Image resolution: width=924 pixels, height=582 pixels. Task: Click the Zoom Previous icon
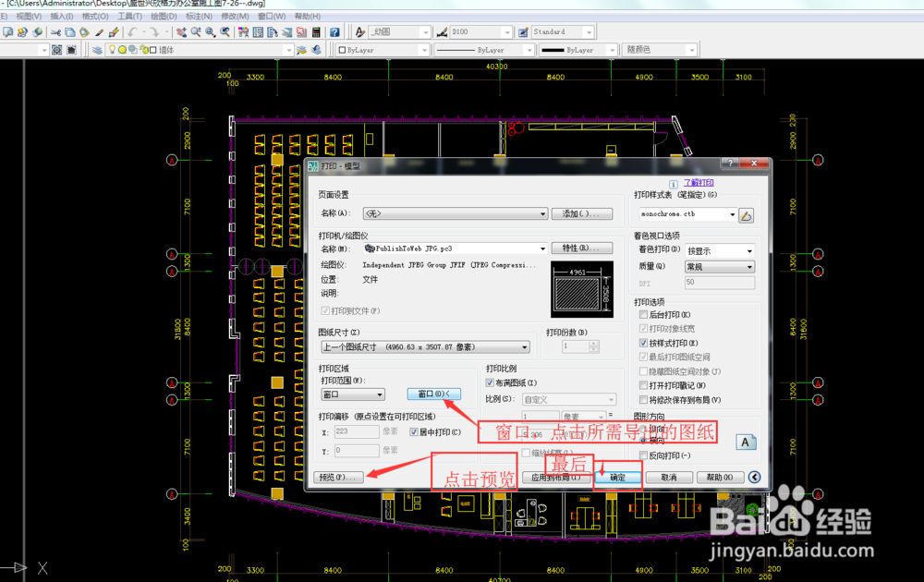pyautogui.click(x=225, y=31)
